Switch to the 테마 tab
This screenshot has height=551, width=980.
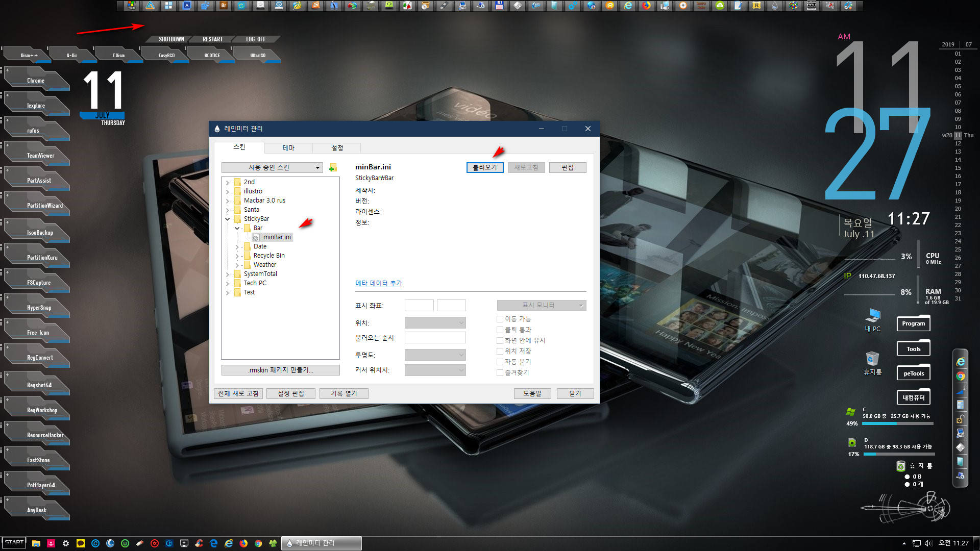point(288,148)
